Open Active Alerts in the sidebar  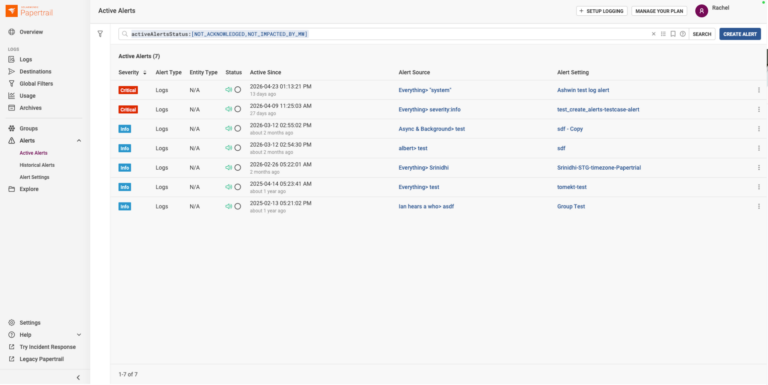(33, 153)
